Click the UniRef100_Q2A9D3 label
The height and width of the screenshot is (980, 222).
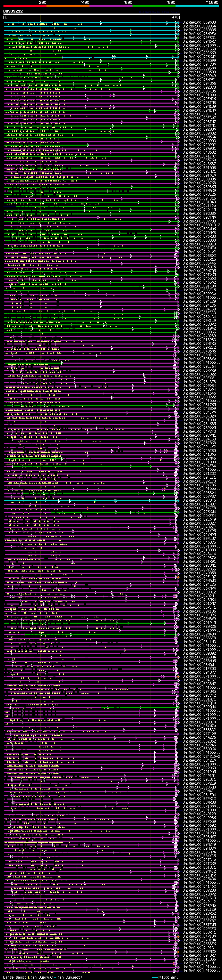pos(199,141)
